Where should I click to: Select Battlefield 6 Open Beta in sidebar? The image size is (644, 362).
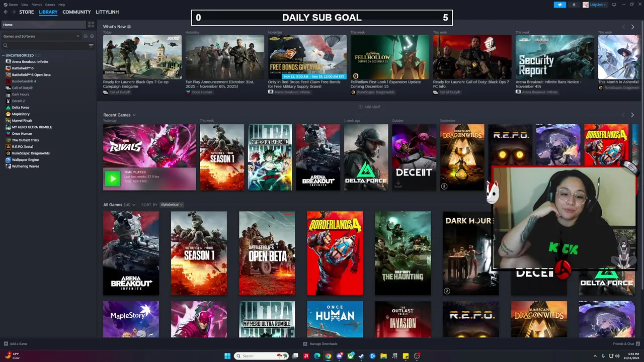click(31, 75)
